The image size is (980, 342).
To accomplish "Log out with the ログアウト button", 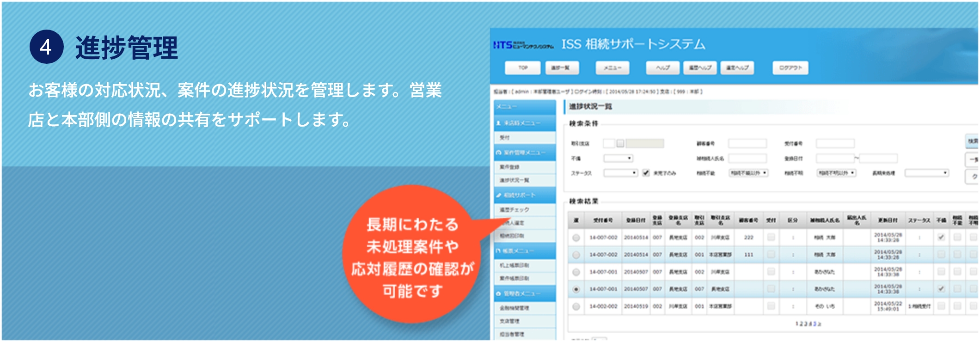I will tap(790, 68).
